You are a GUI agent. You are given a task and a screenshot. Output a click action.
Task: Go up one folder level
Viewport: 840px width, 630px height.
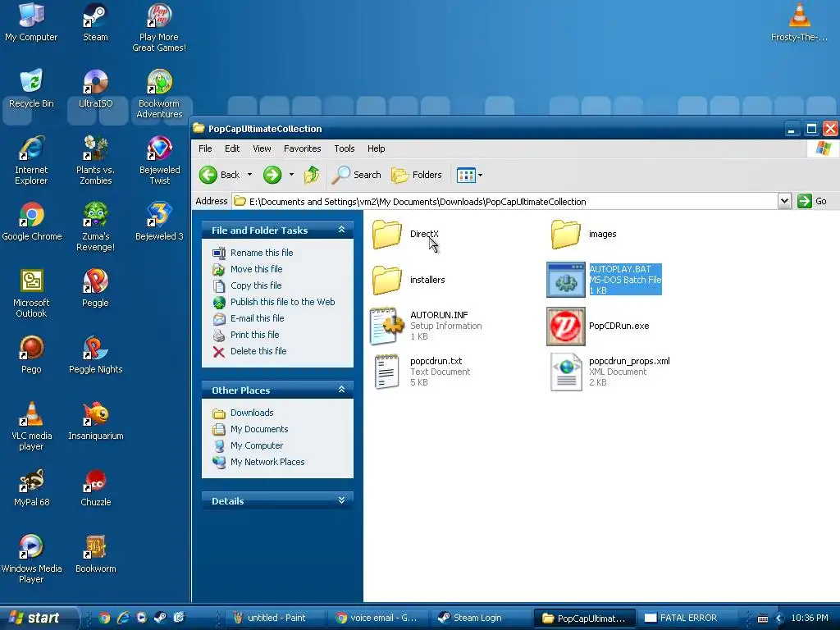(x=312, y=175)
